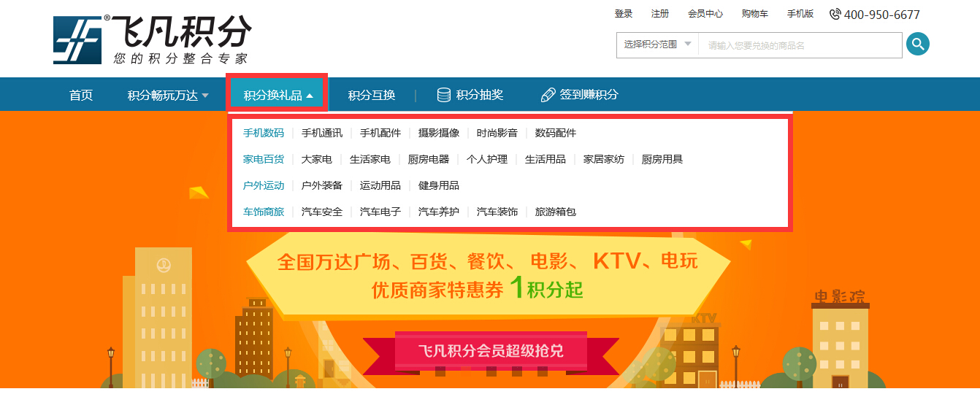Open the 选择积分范围 dropdown
This screenshot has width=980, height=405.
pyautogui.click(x=657, y=45)
